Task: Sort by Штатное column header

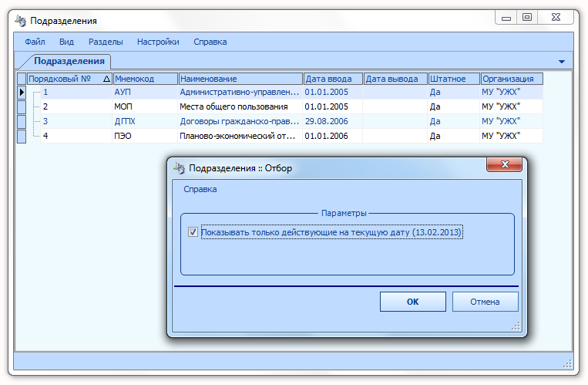Action: (x=454, y=79)
